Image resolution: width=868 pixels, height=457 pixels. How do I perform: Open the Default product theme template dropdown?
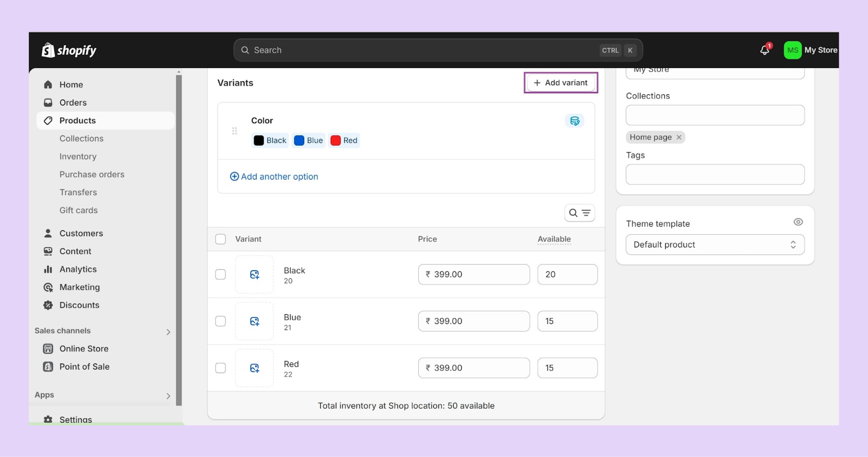pyautogui.click(x=715, y=245)
